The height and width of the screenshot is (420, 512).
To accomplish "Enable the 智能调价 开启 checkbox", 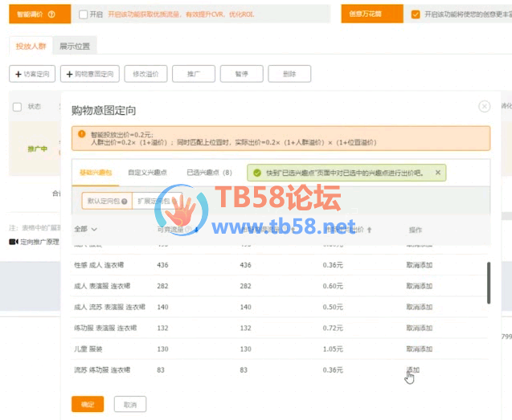I will (x=84, y=14).
